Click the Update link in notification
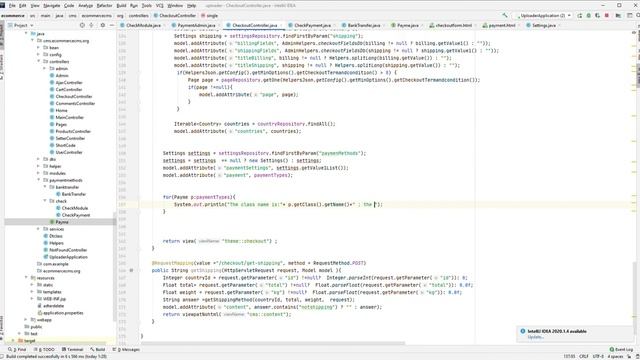Viewport: 640px width, 360px height. [535, 337]
